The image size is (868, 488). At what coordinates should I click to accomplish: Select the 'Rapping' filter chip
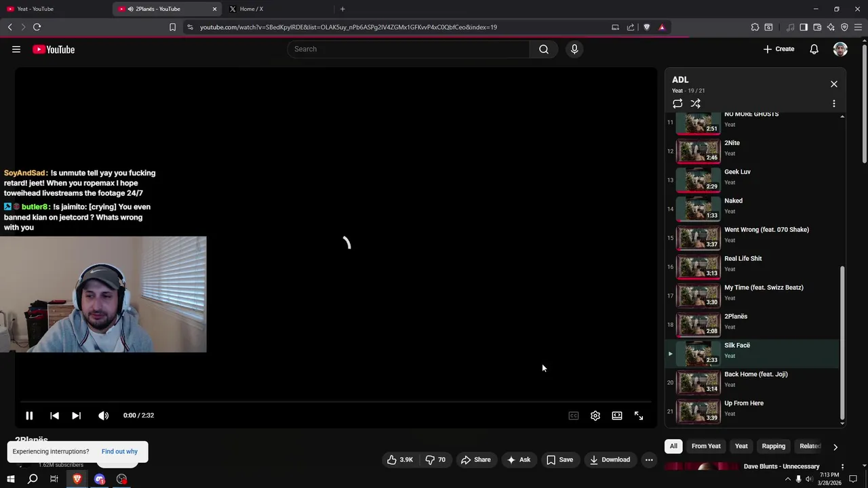[x=773, y=446]
